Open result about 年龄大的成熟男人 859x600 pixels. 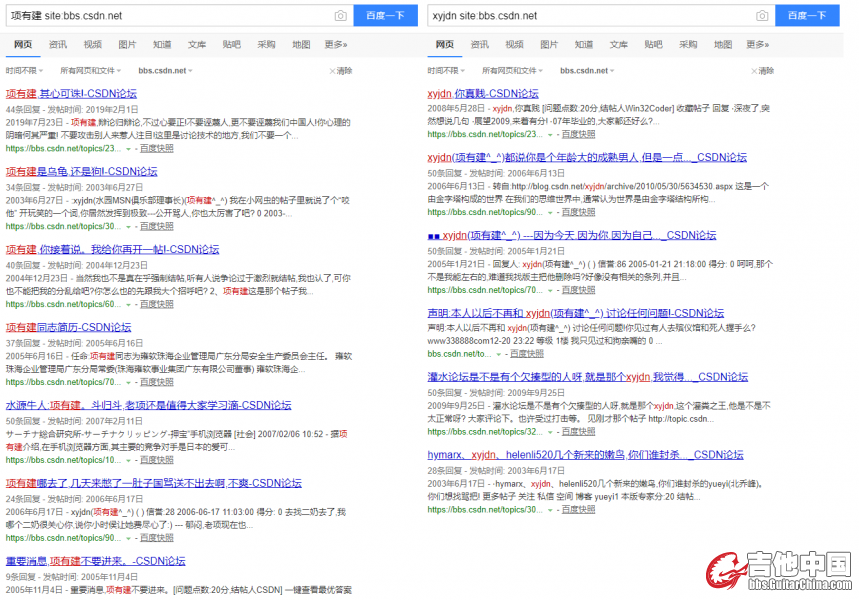(587, 157)
